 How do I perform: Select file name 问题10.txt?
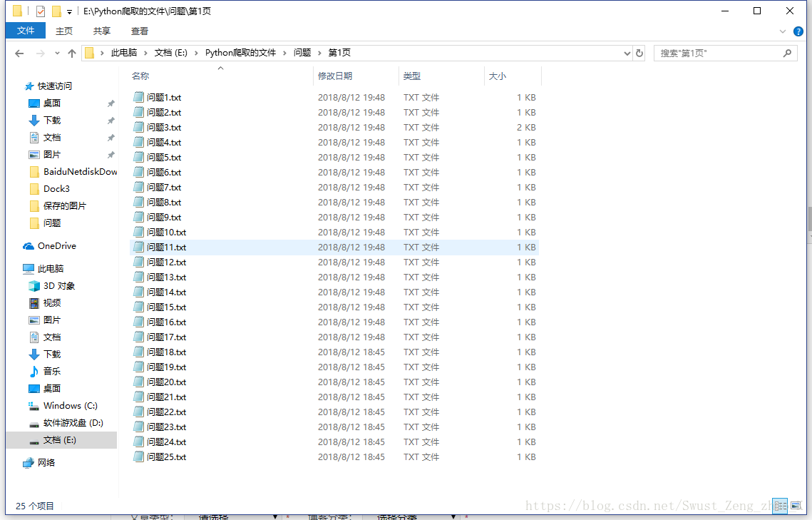pos(166,232)
